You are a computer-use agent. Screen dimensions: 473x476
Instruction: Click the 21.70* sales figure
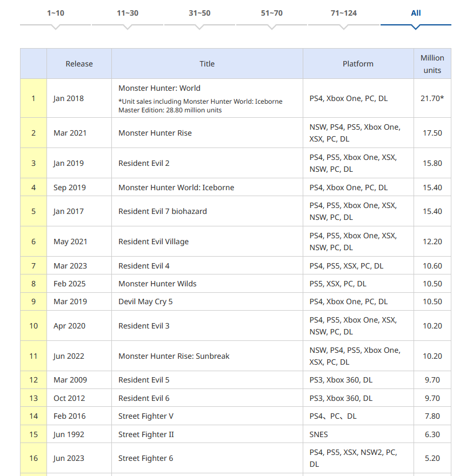tap(432, 98)
